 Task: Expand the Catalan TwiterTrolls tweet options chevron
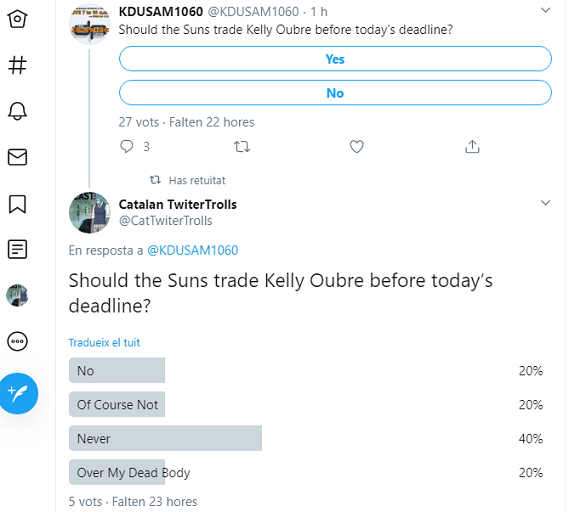(x=545, y=202)
